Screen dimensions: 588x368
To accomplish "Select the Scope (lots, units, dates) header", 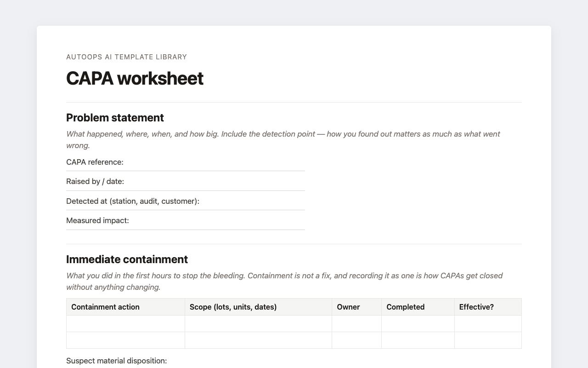I will [258, 307].
